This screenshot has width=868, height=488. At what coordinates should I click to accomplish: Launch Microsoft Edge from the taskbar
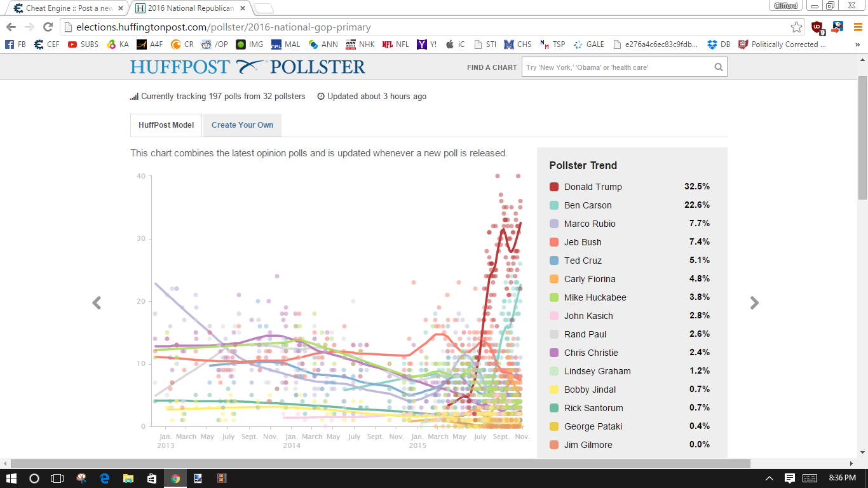[x=105, y=478]
